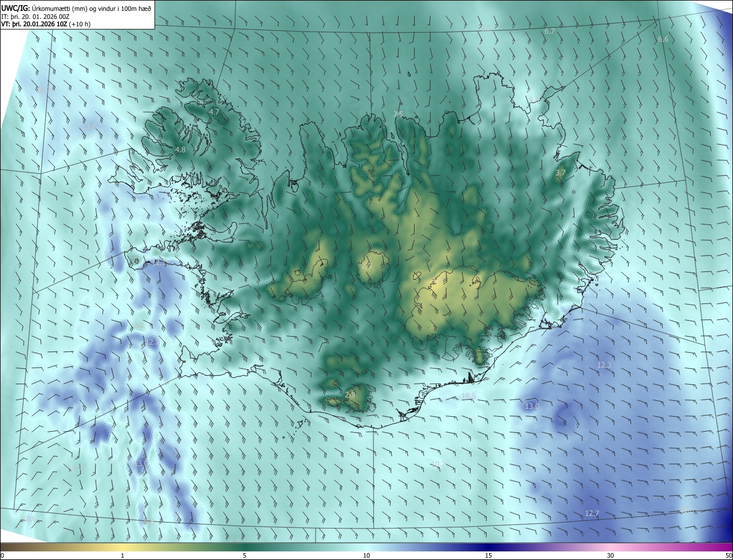Image resolution: width=733 pixels, height=560 pixels.
Task: Click the dark navy colour-scale segment above 15
Action: click(488, 547)
